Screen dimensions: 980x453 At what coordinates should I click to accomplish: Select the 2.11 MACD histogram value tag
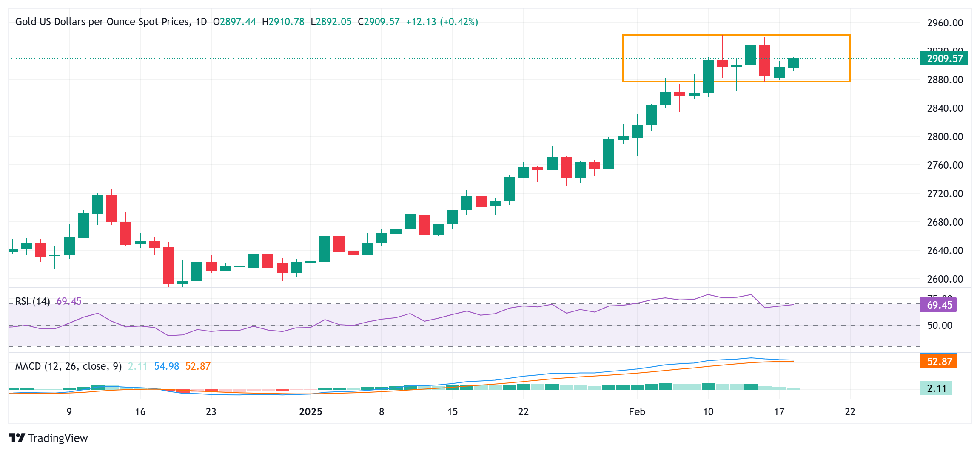point(936,388)
